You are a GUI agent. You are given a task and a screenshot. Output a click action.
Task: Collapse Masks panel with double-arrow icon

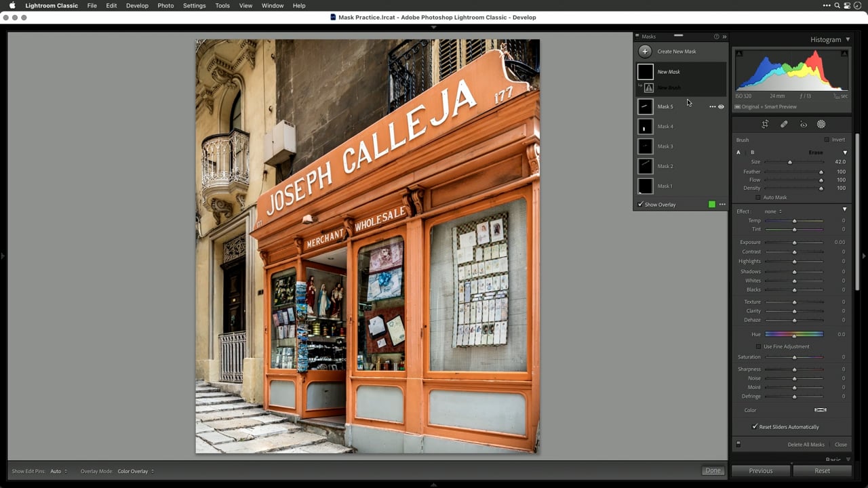point(724,37)
